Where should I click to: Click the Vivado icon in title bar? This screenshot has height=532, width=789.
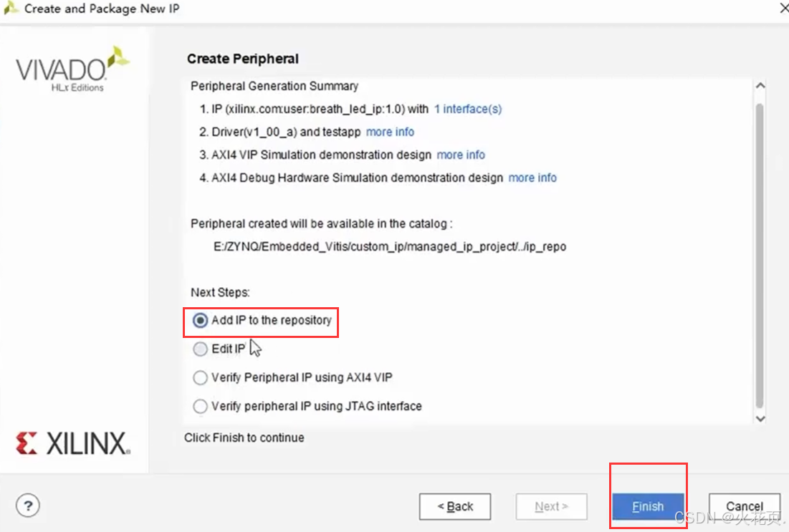(x=11, y=8)
